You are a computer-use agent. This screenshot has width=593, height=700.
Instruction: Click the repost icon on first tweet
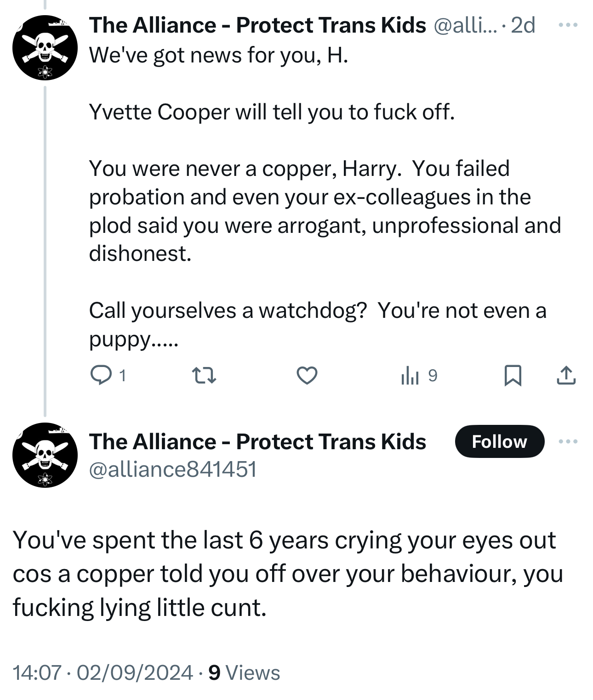pos(204,375)
